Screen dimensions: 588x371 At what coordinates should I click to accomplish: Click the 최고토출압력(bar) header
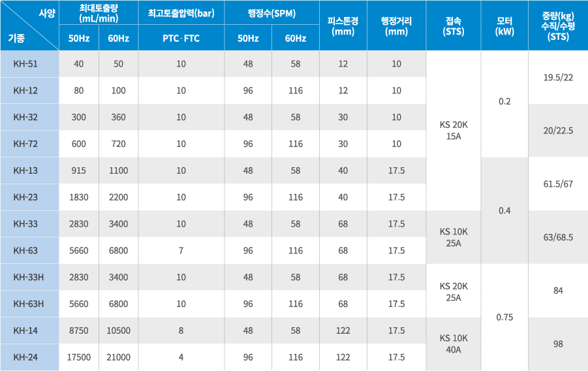[x=181, y=12]
